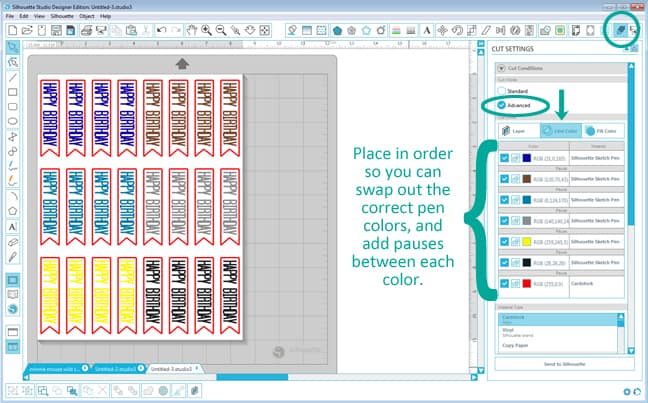648x403 pixels.
Task: Select the Edit Points tool
Action: click(13, 62)
